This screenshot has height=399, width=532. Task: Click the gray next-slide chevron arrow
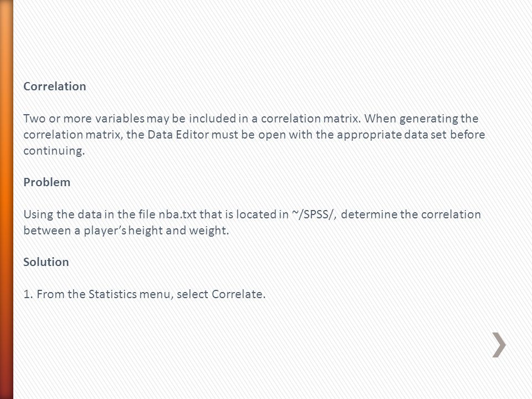pyautogui.click(x=499, y=345)
